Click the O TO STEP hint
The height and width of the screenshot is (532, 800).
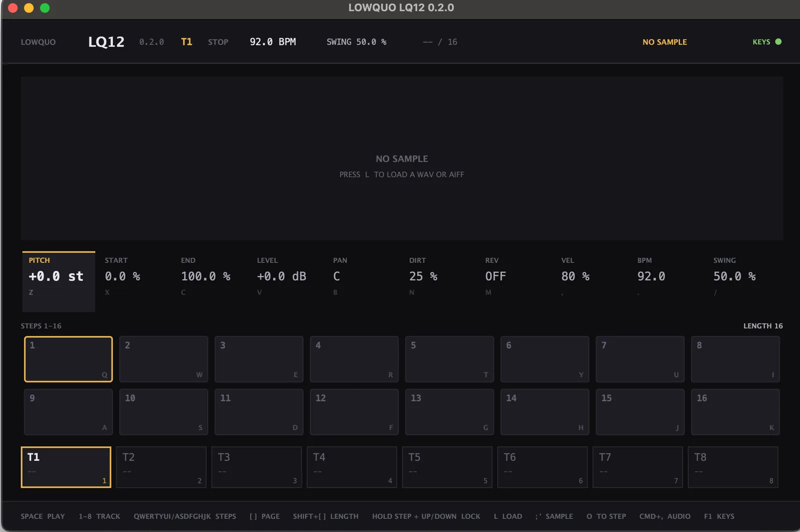pos(606,516)
